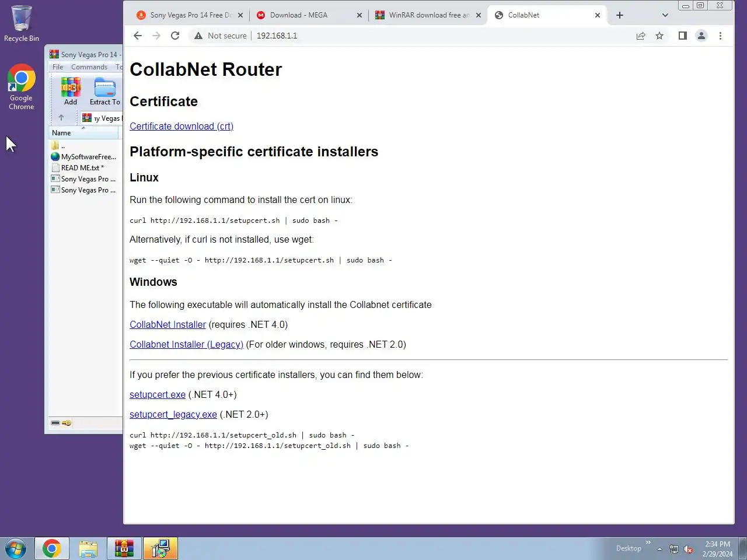Open the WinRAR Commands menu
The height and width of the screenshot is (560, 747).
coord(89,67)
